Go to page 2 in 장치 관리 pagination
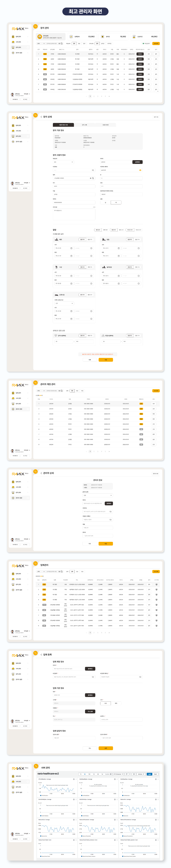171x868 pixels. [x=94, y=96]
